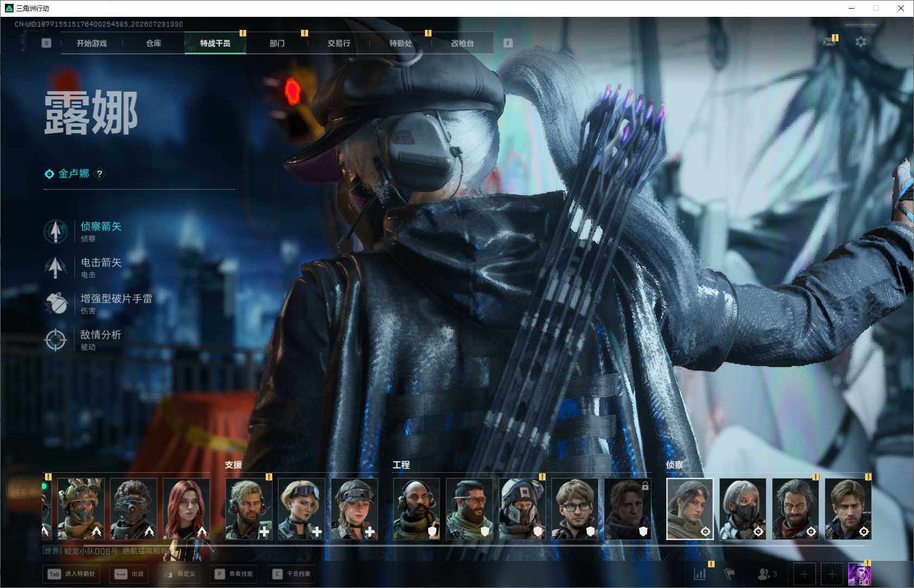Select the locked engineer operator portrait
Viewport: 914px width, 588px height.
[x=628, y=509]
